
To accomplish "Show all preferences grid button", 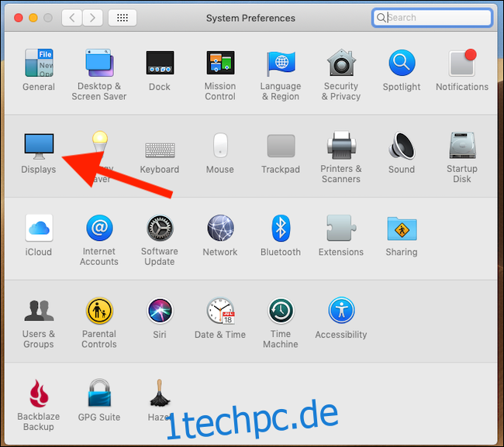I will tap(123, 17).
